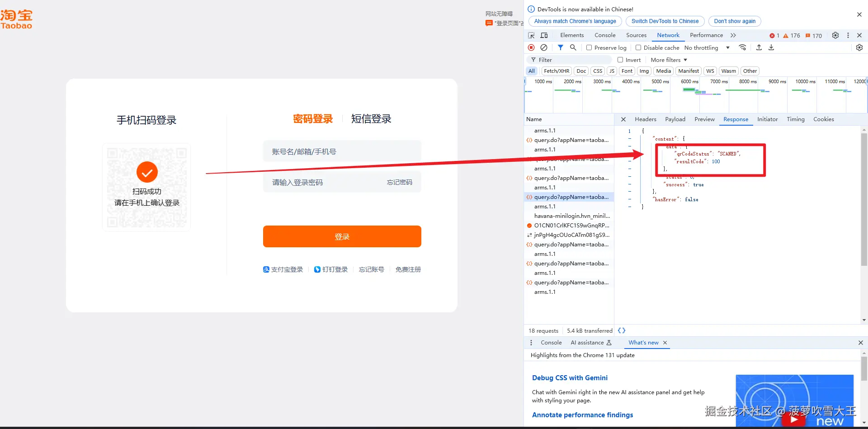868x429 pixels.
Task: Open the network conditions icon
Action: [742, 47]
